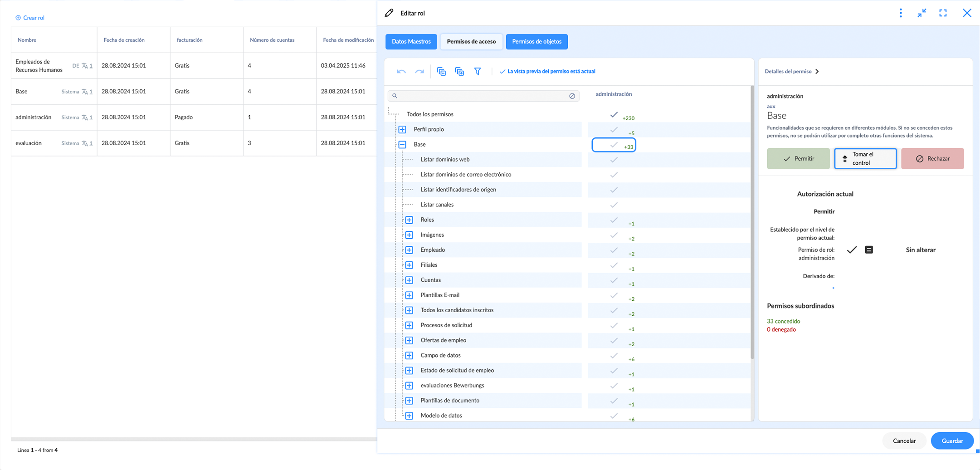Select the Todos los candidatos inscritos tree item
Viewport: 980px width, 470px height.
click(457, 310)
